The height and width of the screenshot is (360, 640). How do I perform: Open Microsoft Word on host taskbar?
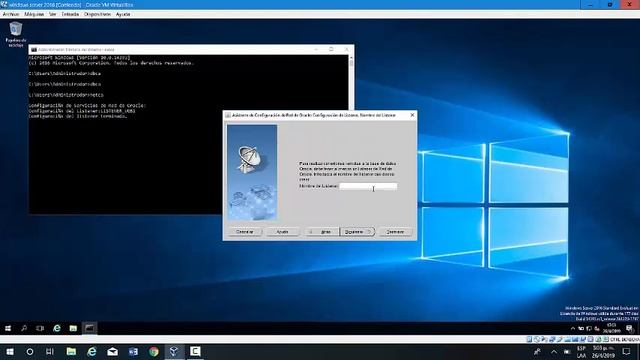tap(133, 351)
